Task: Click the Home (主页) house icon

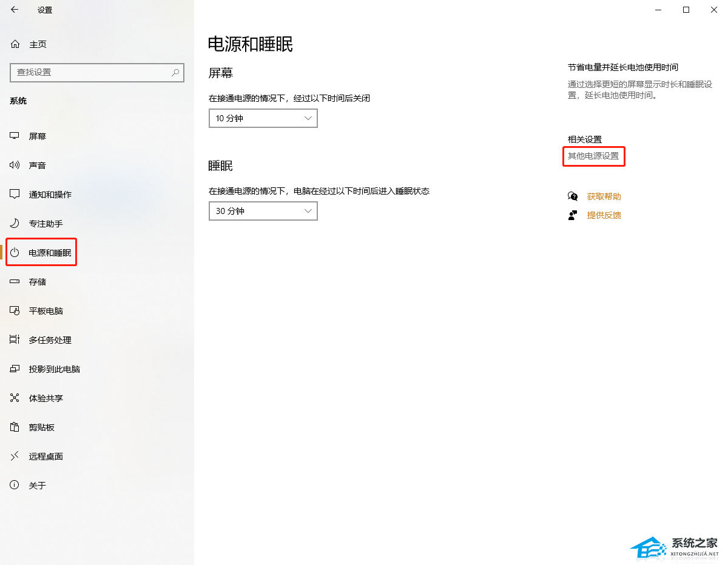Action: 15,44
